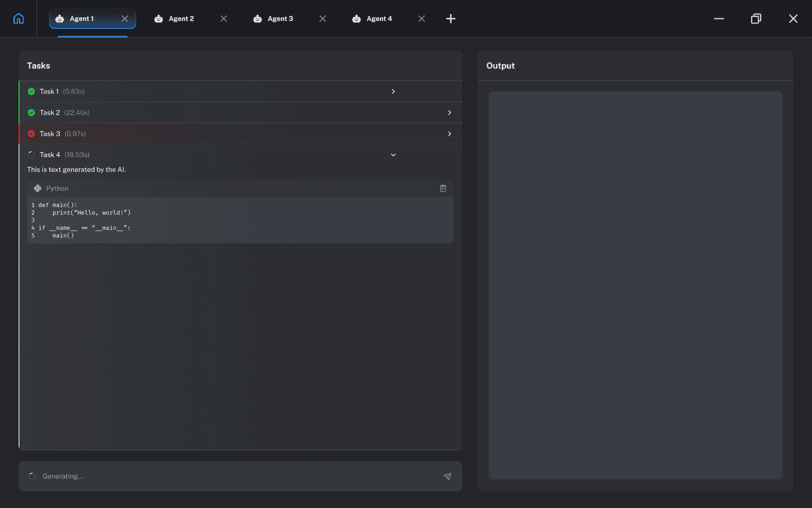Click the Home icon in top bar
The width and height of the screenshot is (812, 508).
click(18, 18)
